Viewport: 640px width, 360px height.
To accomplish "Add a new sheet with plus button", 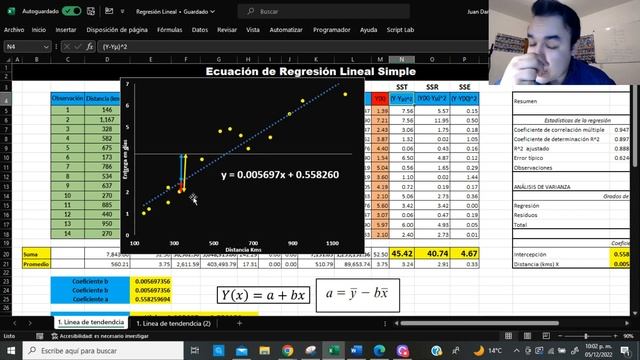I will point(240,323).
